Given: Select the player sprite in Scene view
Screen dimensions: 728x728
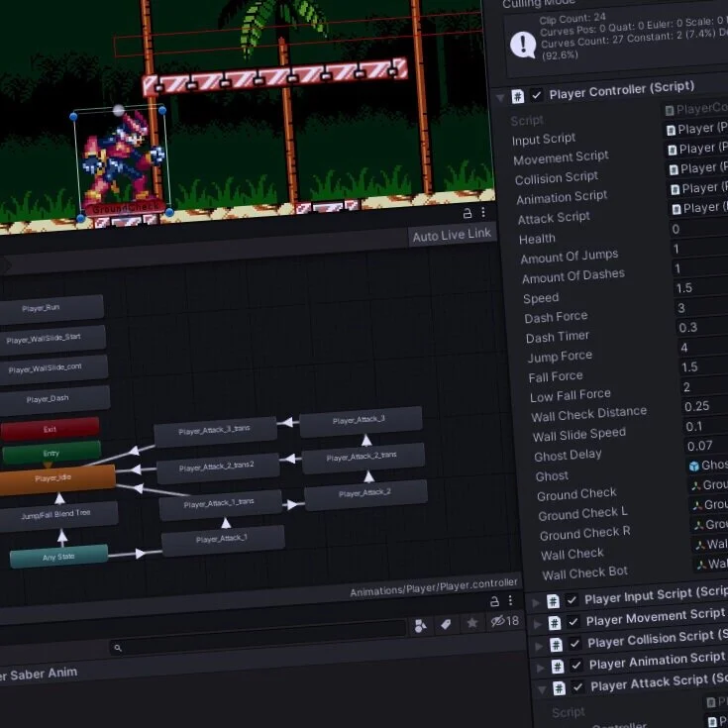Looking at the screenshot, I should pyautogui.click(x=121, y=156).
